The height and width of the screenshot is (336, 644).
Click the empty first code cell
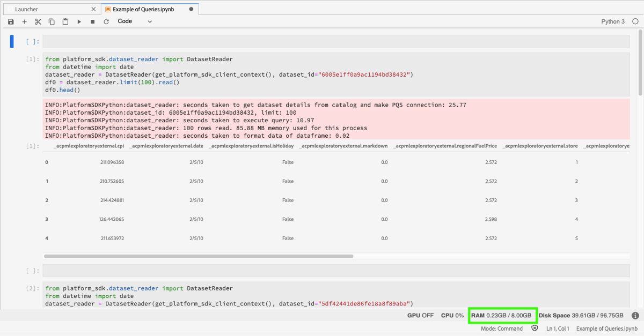[336, 41]
